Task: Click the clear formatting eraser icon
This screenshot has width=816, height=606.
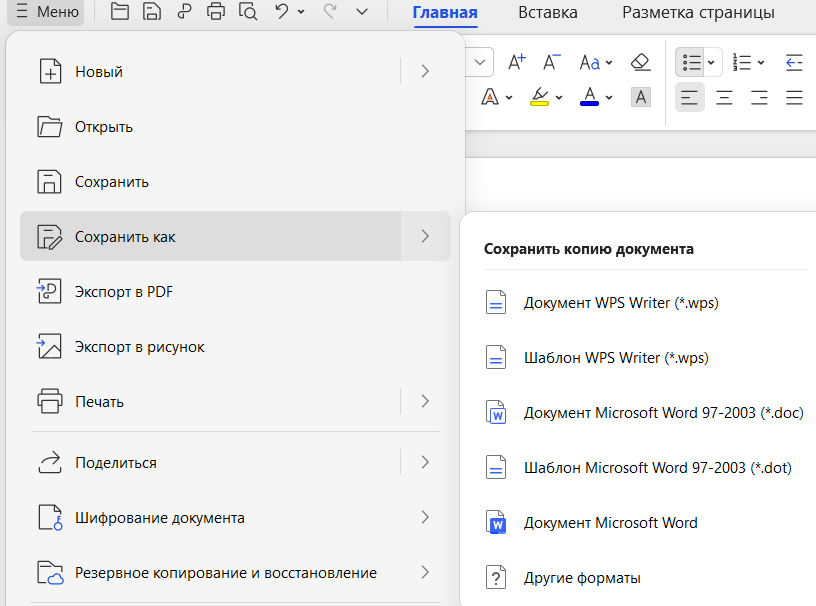Action: tap(641, 62)
